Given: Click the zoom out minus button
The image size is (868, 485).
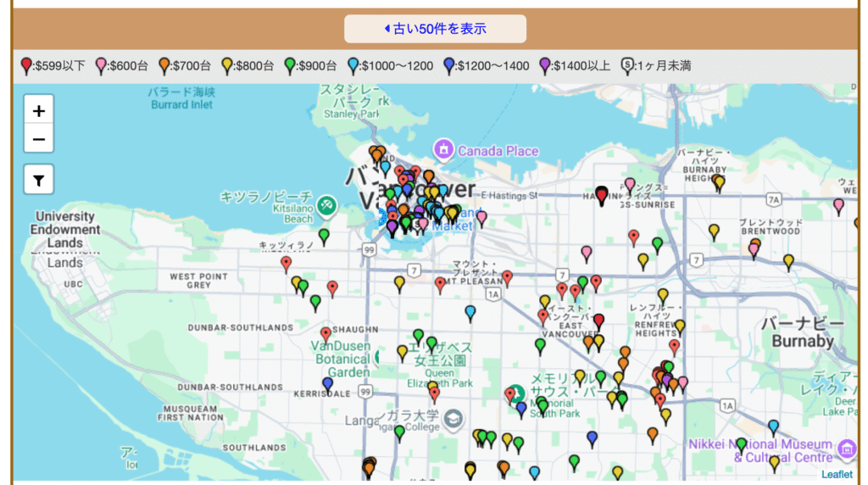Looking at the screenshot, I should tap(39, 138).
